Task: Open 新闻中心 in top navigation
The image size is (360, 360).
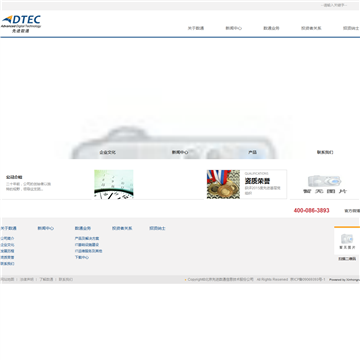Action: point(234,28)
